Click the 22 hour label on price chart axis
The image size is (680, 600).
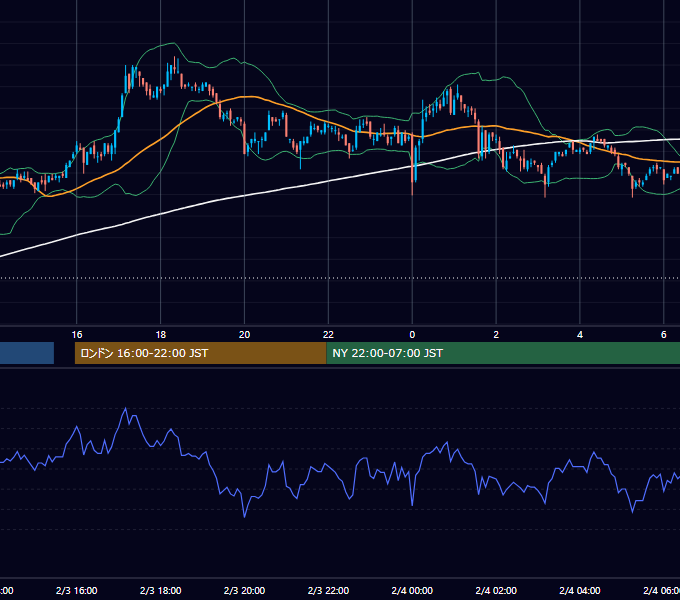coord(328,335)
